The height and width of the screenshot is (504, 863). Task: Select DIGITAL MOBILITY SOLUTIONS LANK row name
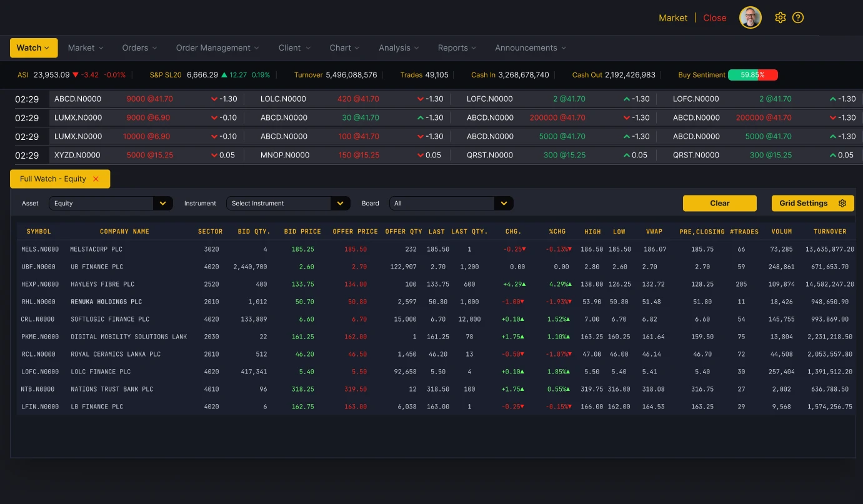click(x=129, y=337)
